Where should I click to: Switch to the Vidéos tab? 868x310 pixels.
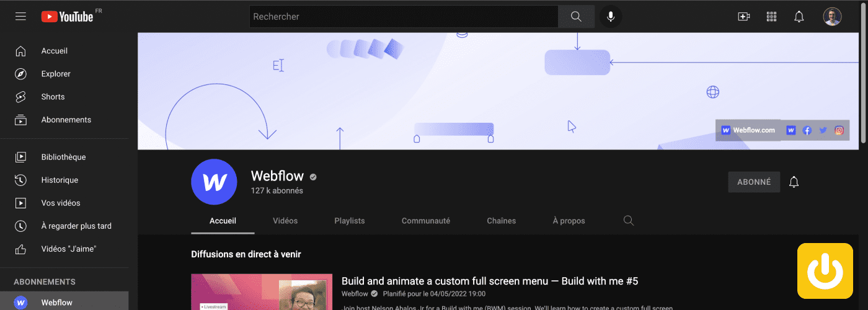(x=285, y=221)
